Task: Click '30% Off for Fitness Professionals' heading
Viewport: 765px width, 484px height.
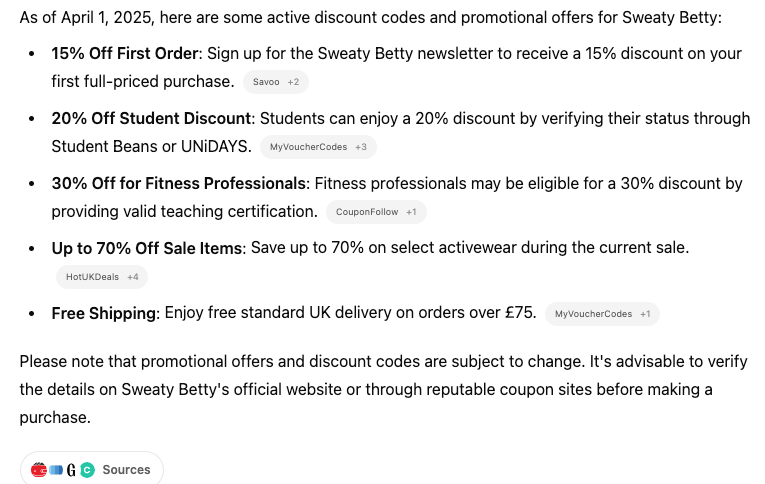Action: tap(179, 184)
